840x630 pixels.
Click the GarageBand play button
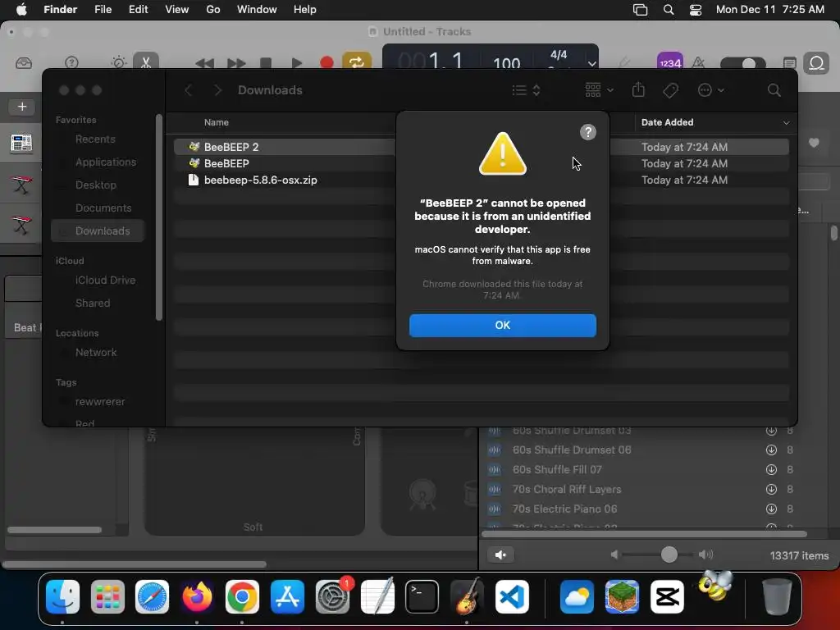(x=296, y=62)
